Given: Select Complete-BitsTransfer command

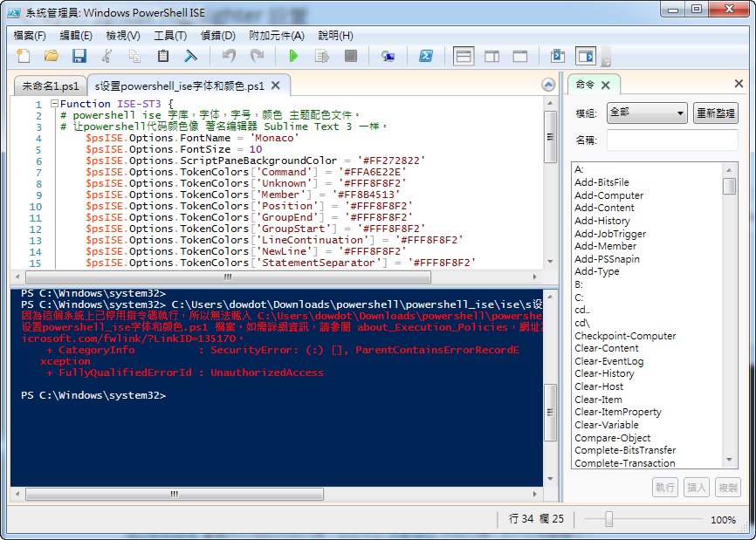Looking at the screenshot, I should tap(625, 450).
